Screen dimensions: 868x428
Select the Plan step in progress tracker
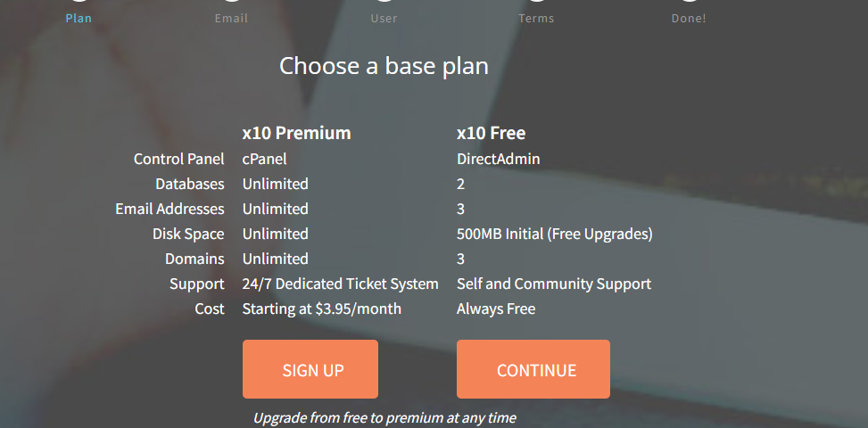pyautogui.click(x=79, y=18)
